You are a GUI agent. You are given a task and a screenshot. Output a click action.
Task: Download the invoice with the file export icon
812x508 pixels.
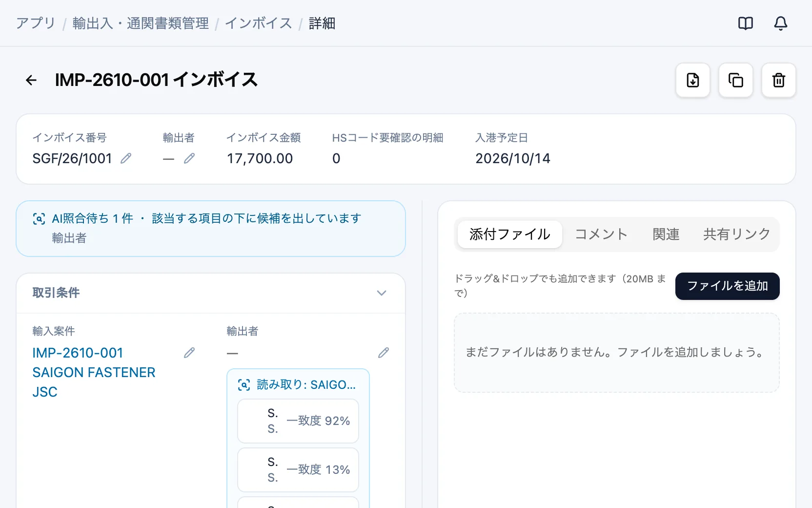click(693, 80)
